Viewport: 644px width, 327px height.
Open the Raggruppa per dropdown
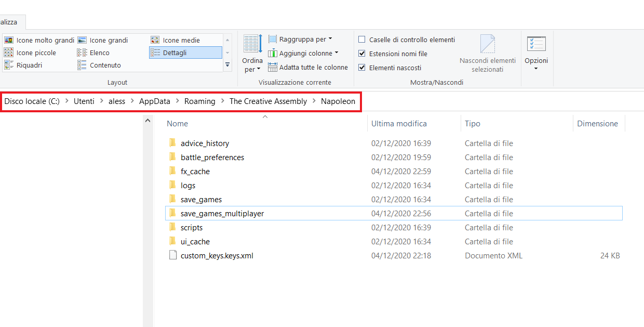tap(301, 39)
